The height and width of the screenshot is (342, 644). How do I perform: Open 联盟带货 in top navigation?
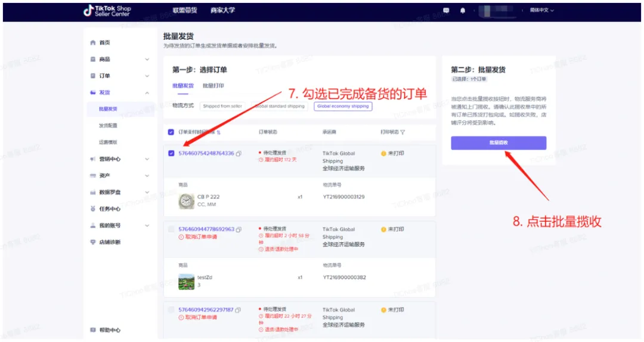185,10
